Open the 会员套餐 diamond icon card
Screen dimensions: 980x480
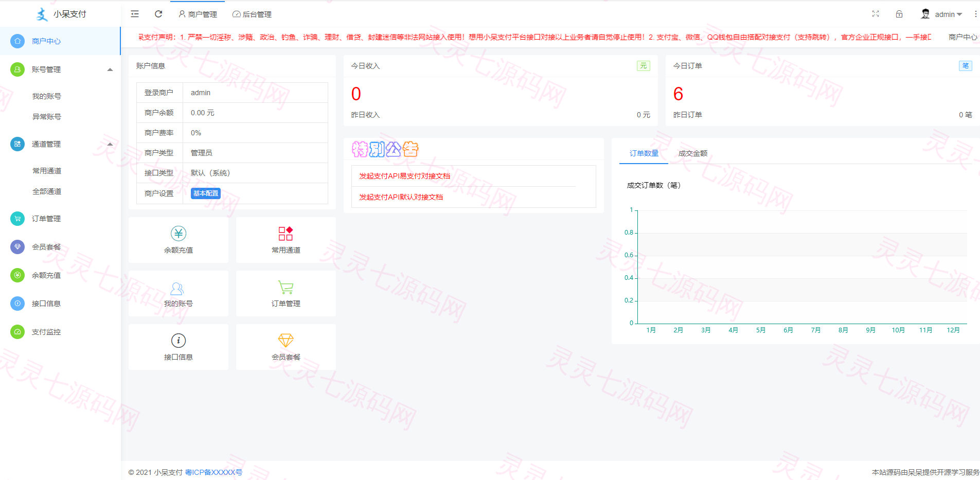pyautogui.click(x=286, y=347)
